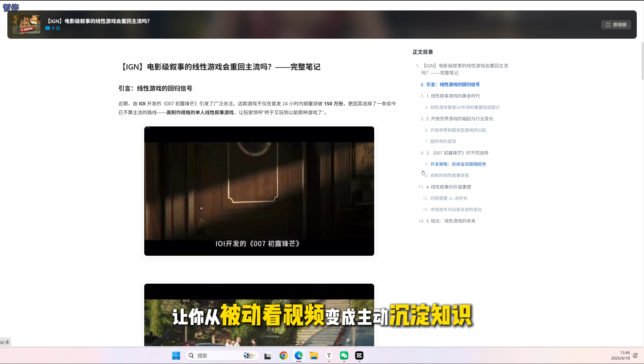The width and height of the screenshot is (644, 364).
Task: Open the clock showing 13:46
Action: [x=625, y=353]
